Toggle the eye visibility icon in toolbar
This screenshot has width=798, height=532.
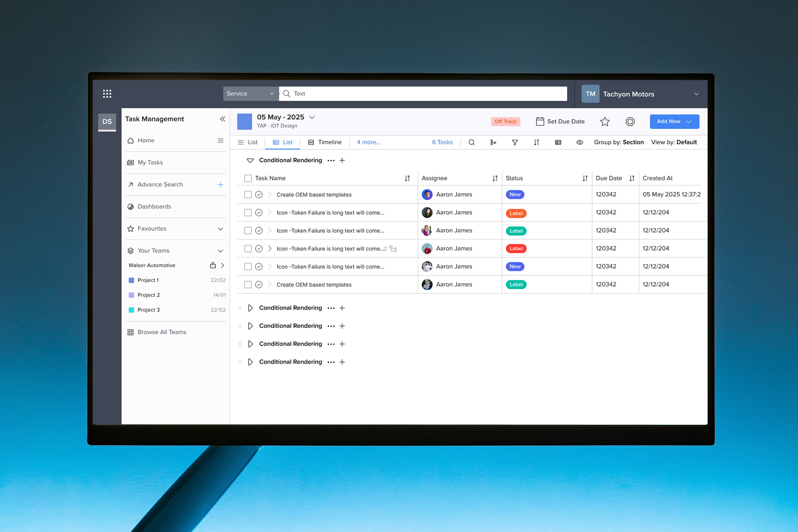click(x=579, y=143)
